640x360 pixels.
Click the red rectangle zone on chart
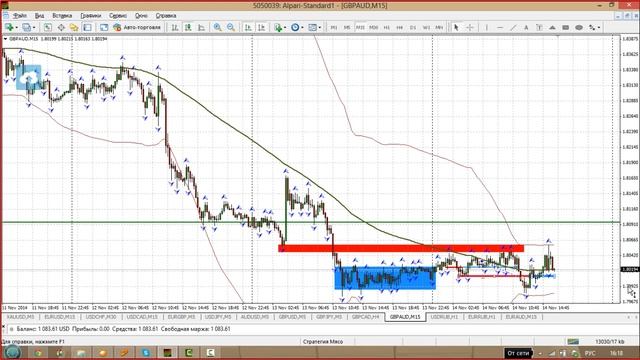(401, 248)
